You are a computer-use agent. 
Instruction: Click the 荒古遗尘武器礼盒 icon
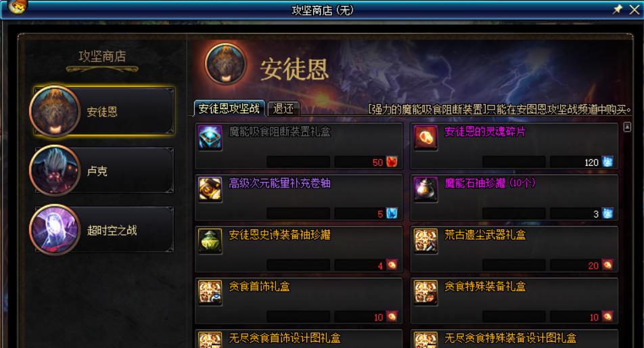pyautogui.click(x=425, y=241)
